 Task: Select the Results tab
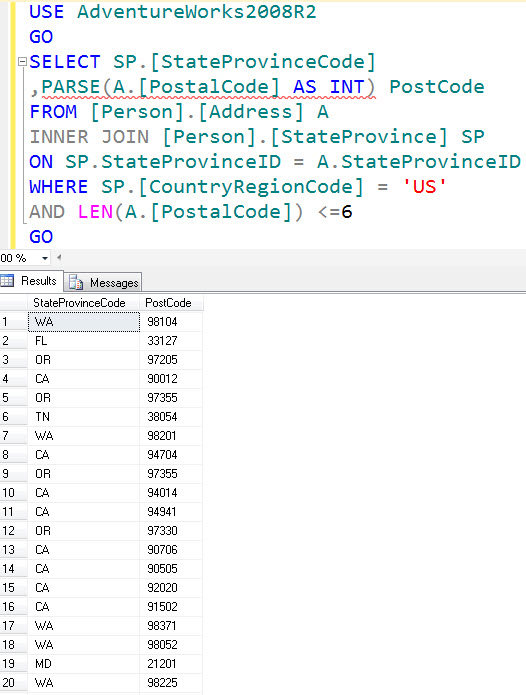click(31, 281)
